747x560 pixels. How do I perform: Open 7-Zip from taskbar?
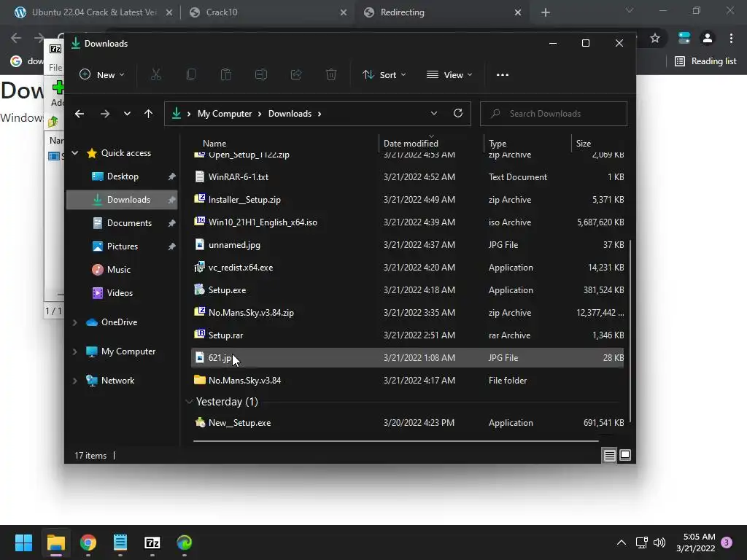click(x=152, y=542)
